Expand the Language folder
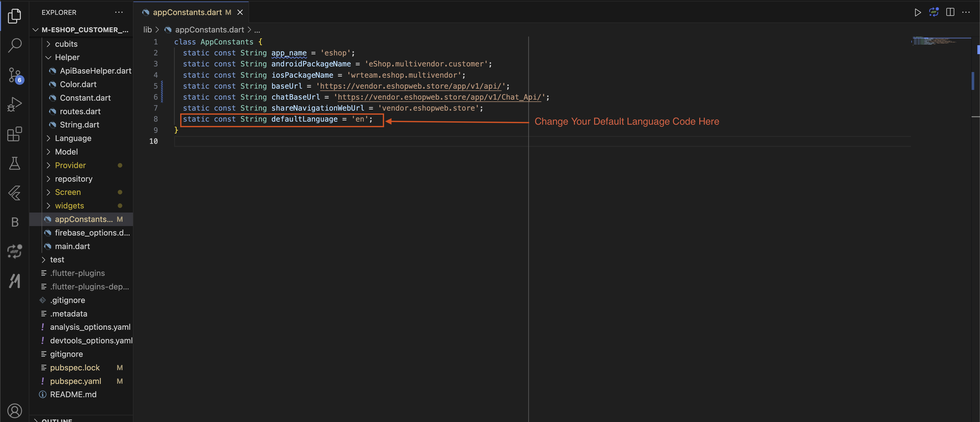This screenshot has width=980, height=422. pyautogui.click(x=73, y=138)
